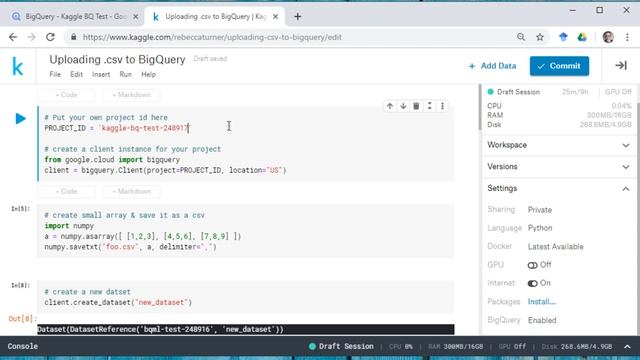This screenshot has height=360, width=640.
Task: Open the blue graduation-cap extension icon
Action: pos(563,37)
